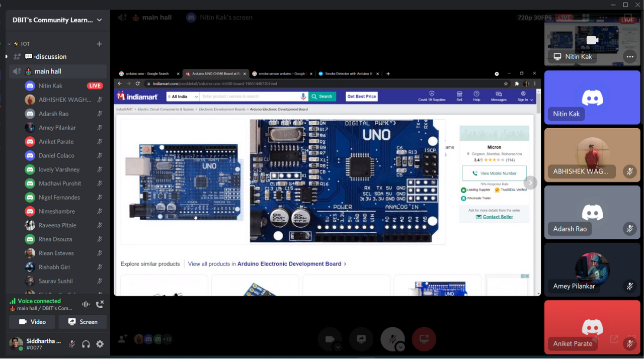Click mute indicator on Amey Pilankar tile
The width and height of the screenshot is (644, 362).
coord(630,286)
